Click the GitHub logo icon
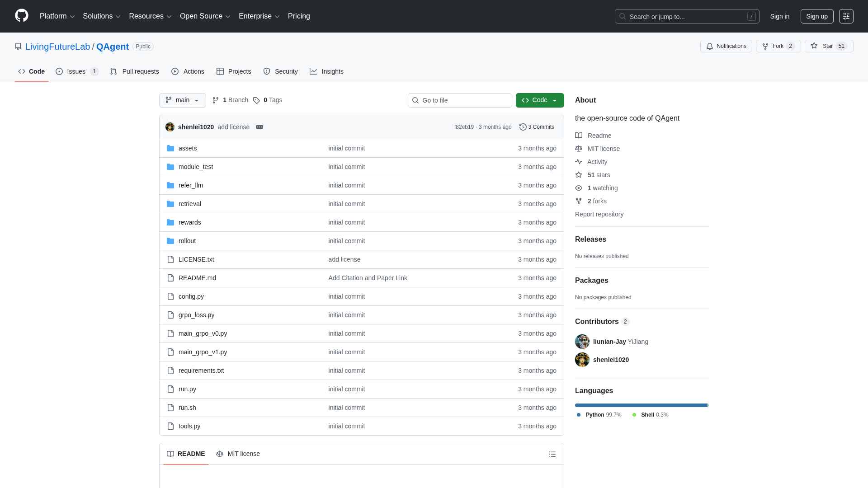Screen dimensions: 868x488 point(22,16)
